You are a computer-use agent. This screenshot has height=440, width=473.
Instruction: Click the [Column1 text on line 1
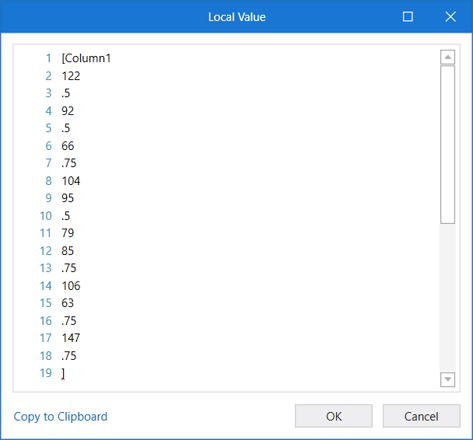86,58
